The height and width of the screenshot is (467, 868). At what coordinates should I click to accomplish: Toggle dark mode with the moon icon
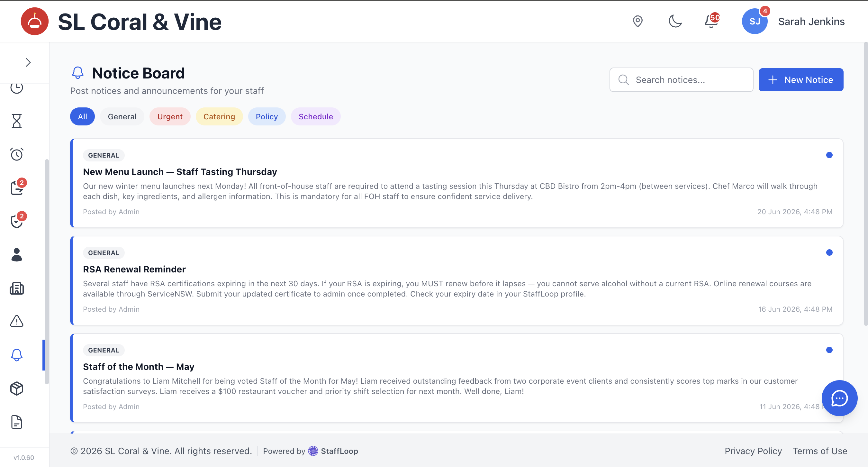point(675,21)
